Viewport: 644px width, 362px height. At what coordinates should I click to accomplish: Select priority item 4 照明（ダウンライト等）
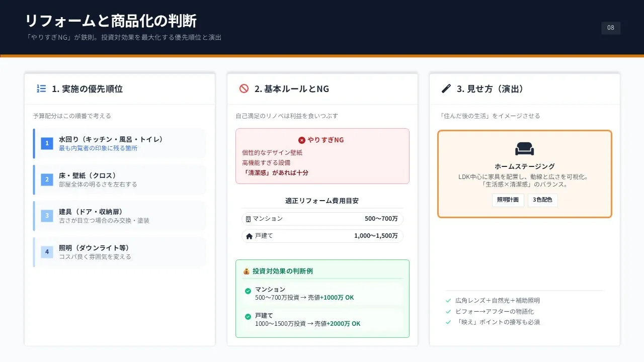[x=120, y=252]
